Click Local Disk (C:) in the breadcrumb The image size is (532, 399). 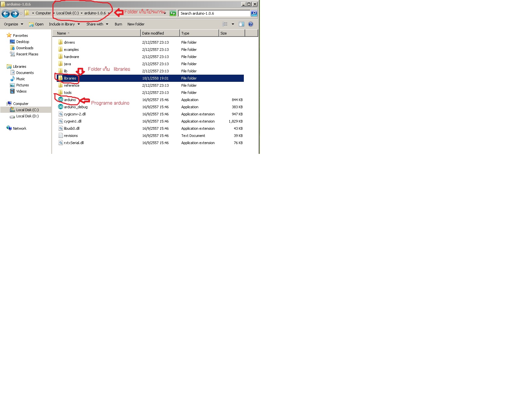67,13
